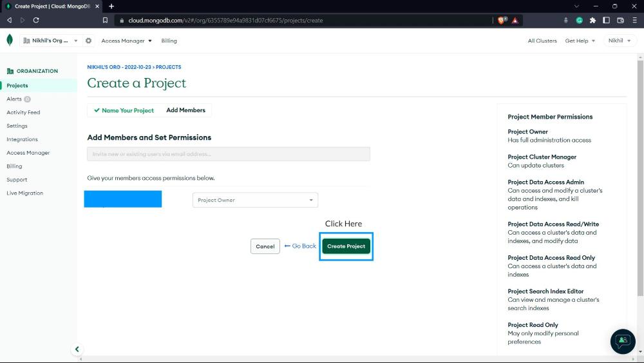Image resolution: width=644 pixels, height=363 pixels.
Task: Open All Clusters link
Action: (542, 41)
